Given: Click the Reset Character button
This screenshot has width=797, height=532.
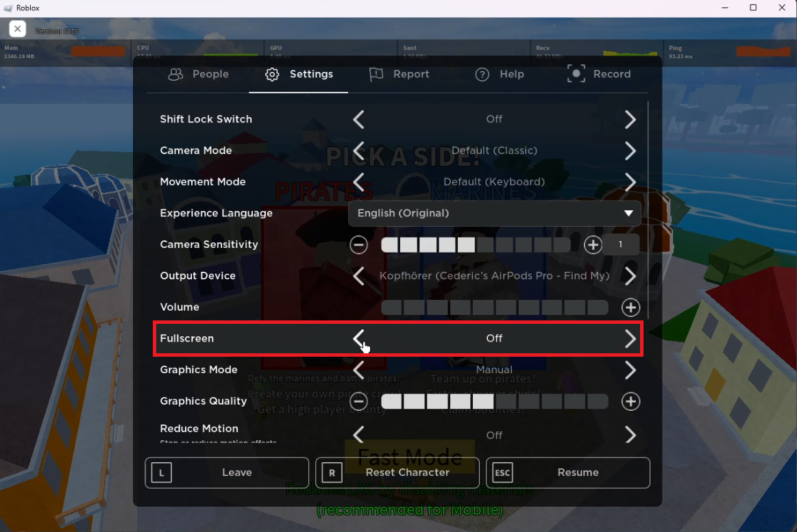Looking at the screenshot, I should [x=397, y=472].
